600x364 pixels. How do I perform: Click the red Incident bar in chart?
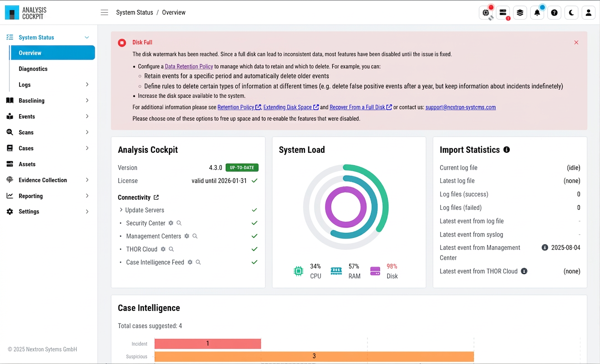(x=208, y=344)
